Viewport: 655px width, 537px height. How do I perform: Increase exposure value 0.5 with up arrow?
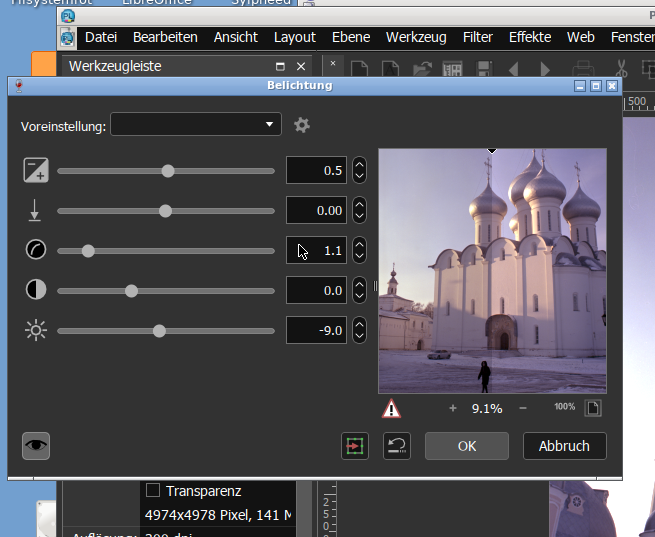click(359, 165)
